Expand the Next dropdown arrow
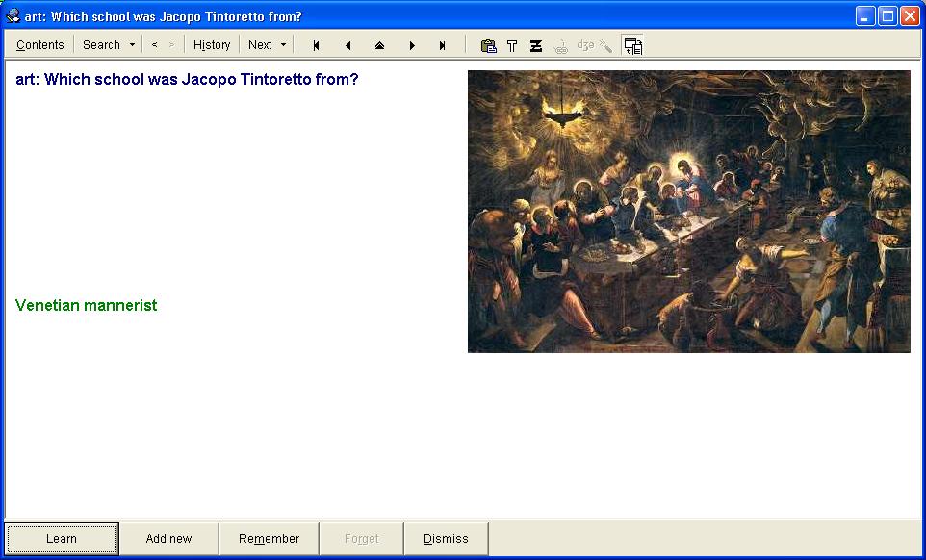This screenshot has height=560, width=926. pyautogui.click(x=283, y=45)
